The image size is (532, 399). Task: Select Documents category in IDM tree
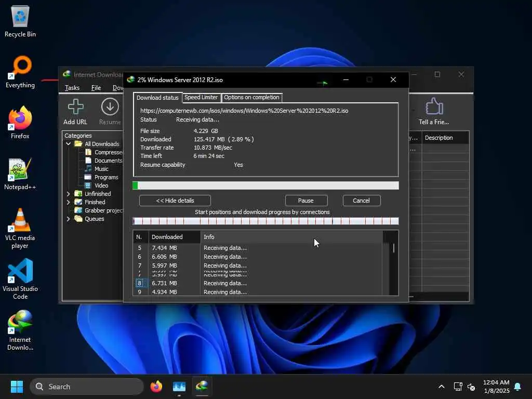coord(108,161)
